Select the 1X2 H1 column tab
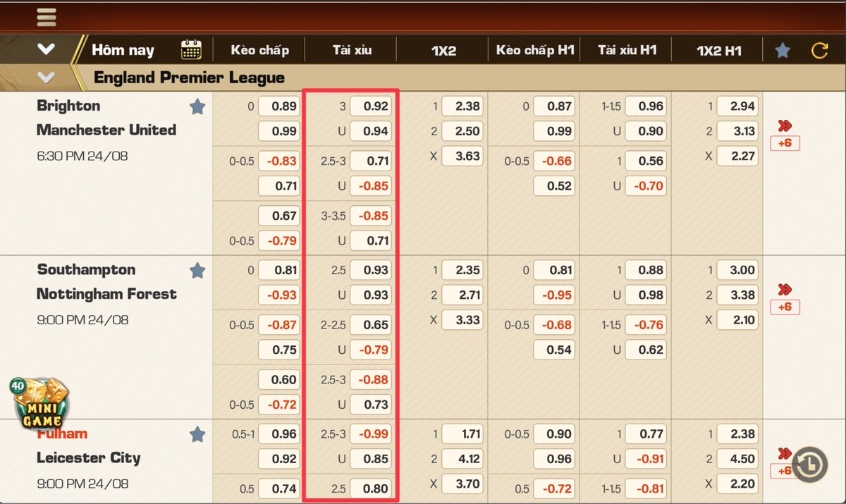The width and height of the screenshot is (846, 504). pyautogui.click(x=719, y=50)
